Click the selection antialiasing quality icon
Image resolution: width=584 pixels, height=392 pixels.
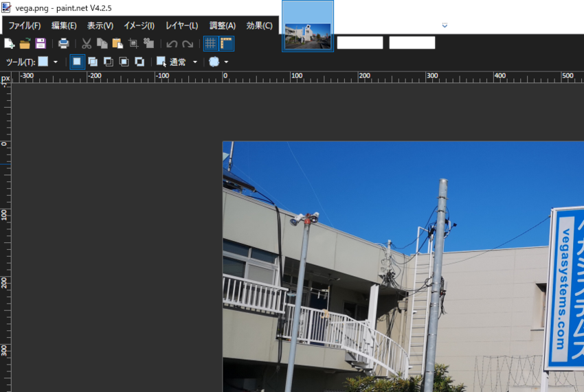(x=214, y=62)
